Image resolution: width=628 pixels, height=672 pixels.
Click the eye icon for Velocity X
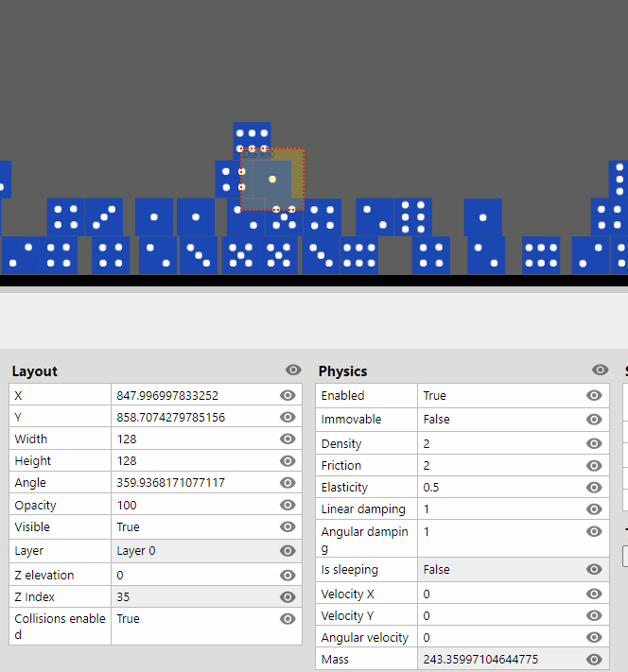[x=594, y=594]
